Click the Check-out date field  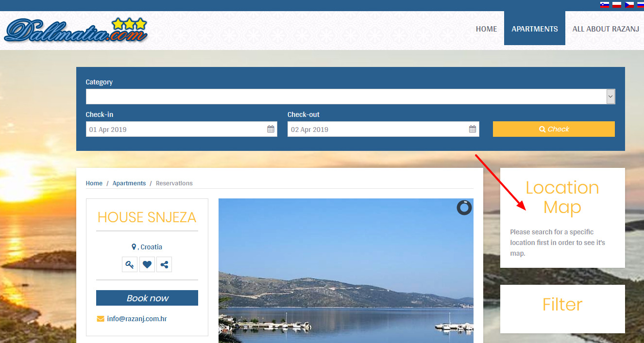[376, 130]
